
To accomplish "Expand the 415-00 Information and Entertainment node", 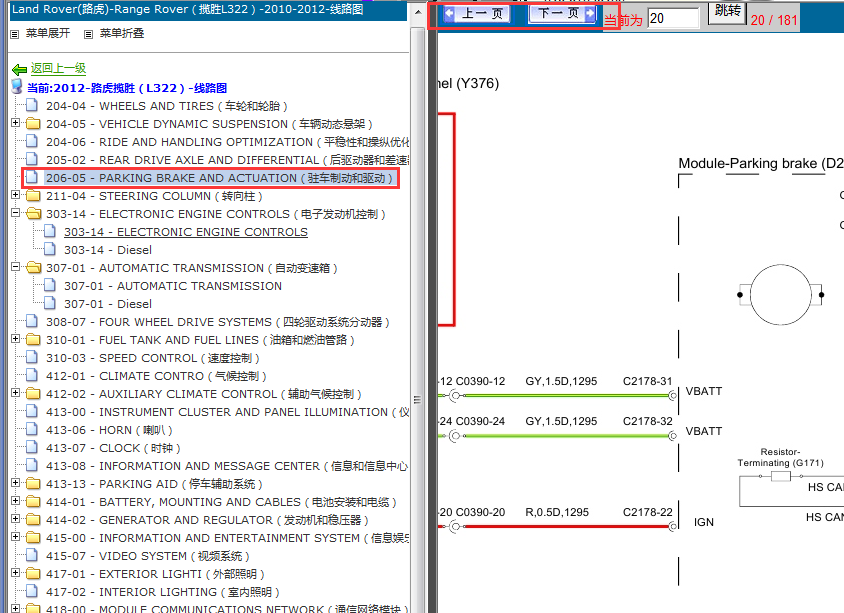I will 16,537.
